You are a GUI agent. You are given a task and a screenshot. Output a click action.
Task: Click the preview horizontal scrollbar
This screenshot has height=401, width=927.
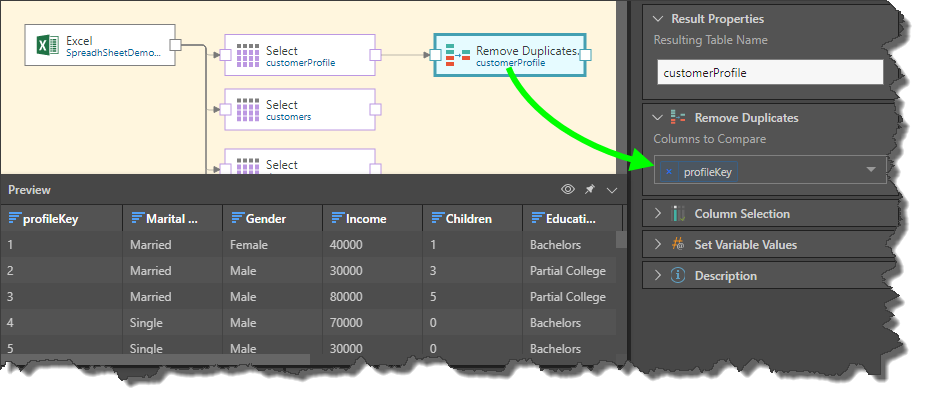160,359
